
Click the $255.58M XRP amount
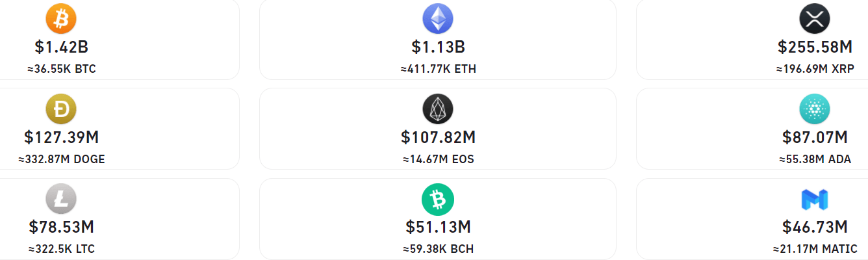pos(815,47)
